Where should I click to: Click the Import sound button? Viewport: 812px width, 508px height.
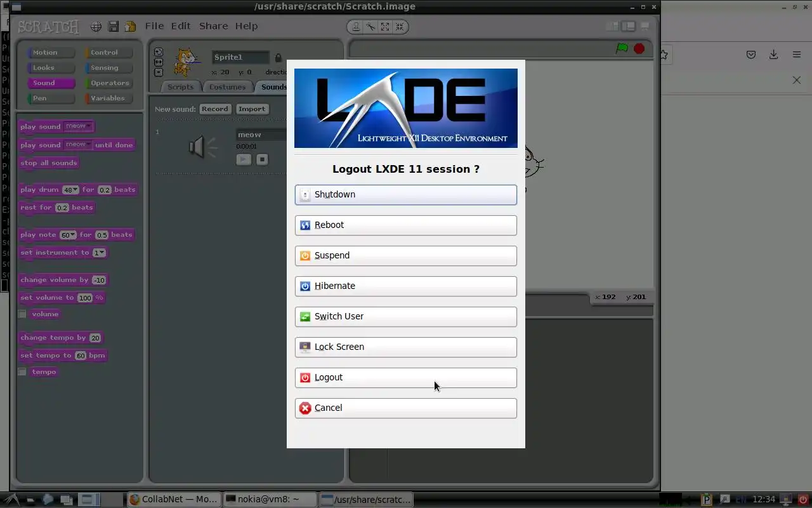(251, 109)
